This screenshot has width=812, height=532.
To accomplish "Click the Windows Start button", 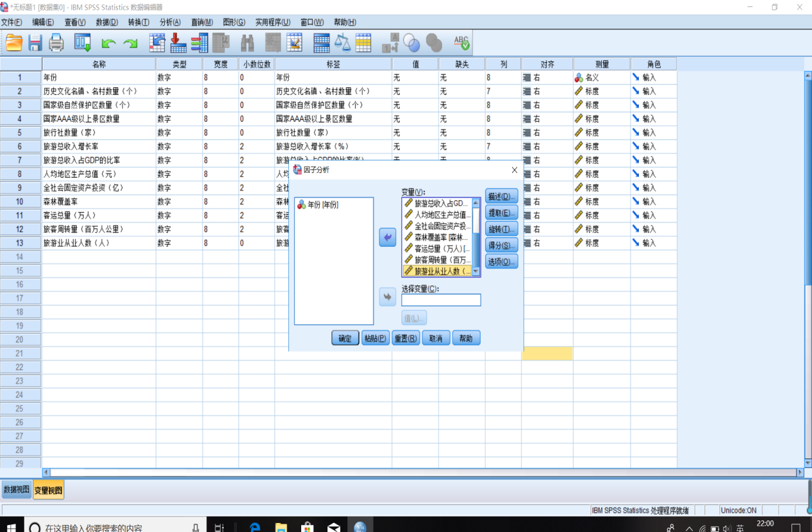I will click(x=12, y=527).
